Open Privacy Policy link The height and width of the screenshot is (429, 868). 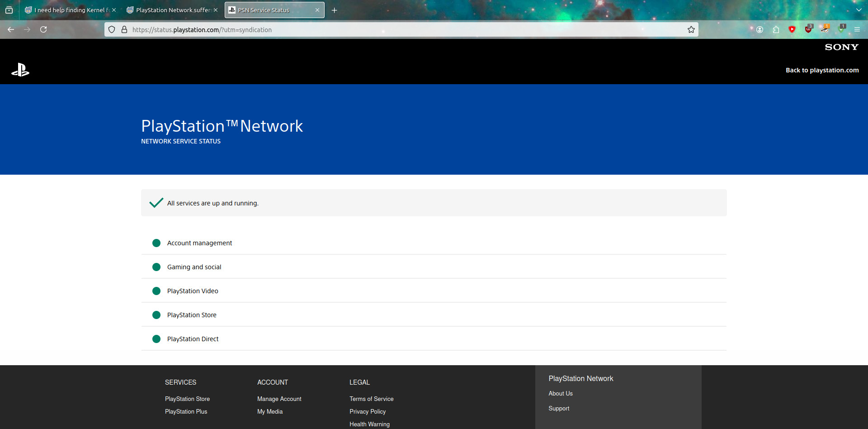click(368, 411)
